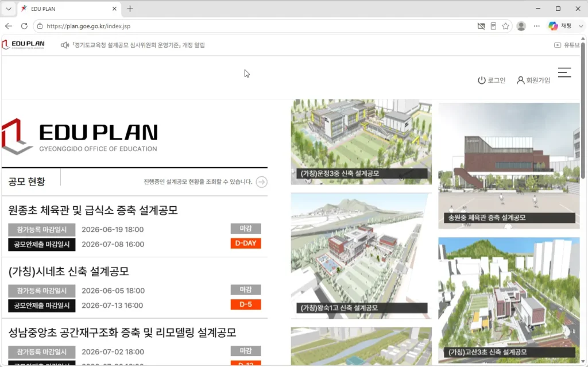Click D-5 badge for 시네초
Image resolution: width=588 pixels, height=367 pixels.
click(x=246, y=304)
